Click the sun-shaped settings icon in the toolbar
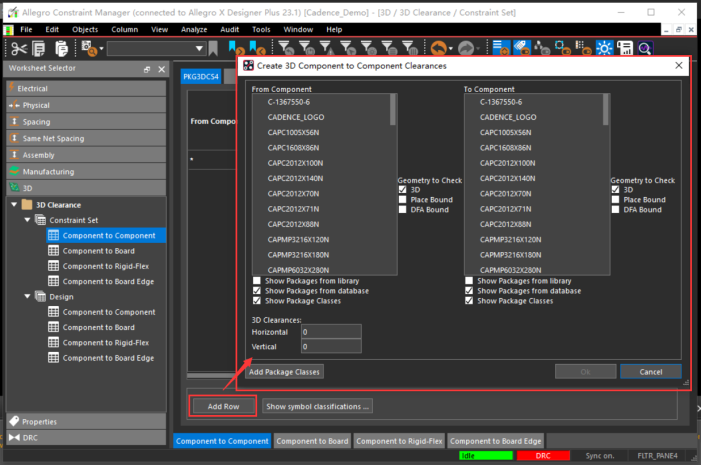This screenshot has height=465, width=701. (604, 48)
